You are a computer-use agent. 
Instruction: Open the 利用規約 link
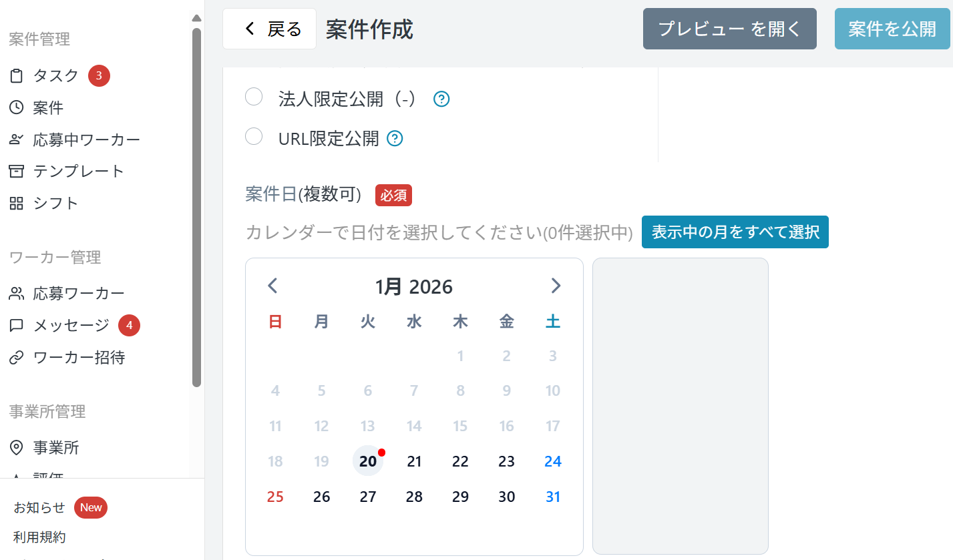(x=39, y=537)
